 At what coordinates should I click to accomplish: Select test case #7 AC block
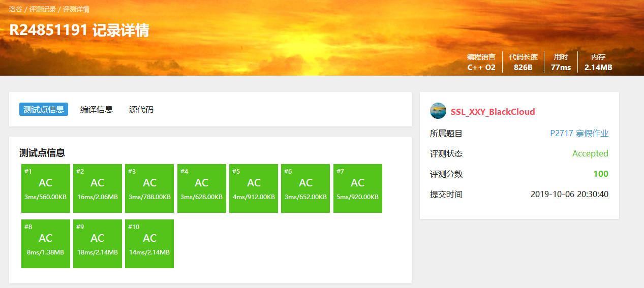pos(358,188)
